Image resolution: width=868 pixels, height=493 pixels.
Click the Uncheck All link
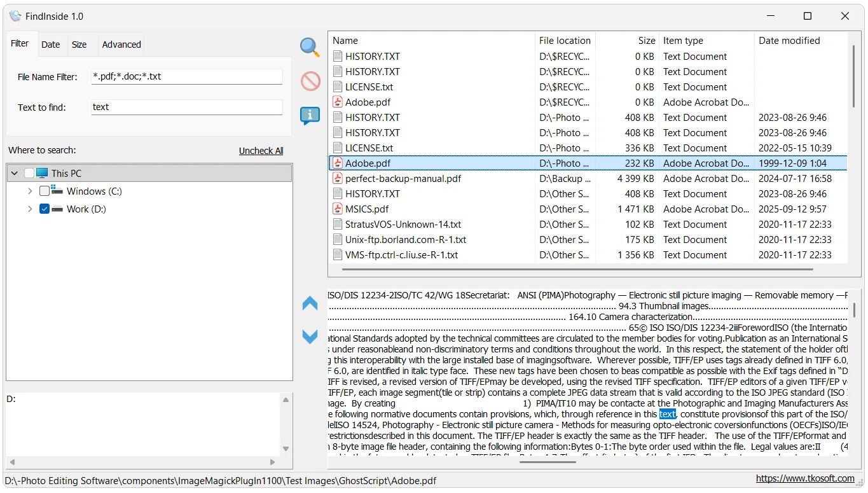pos(261,151)
